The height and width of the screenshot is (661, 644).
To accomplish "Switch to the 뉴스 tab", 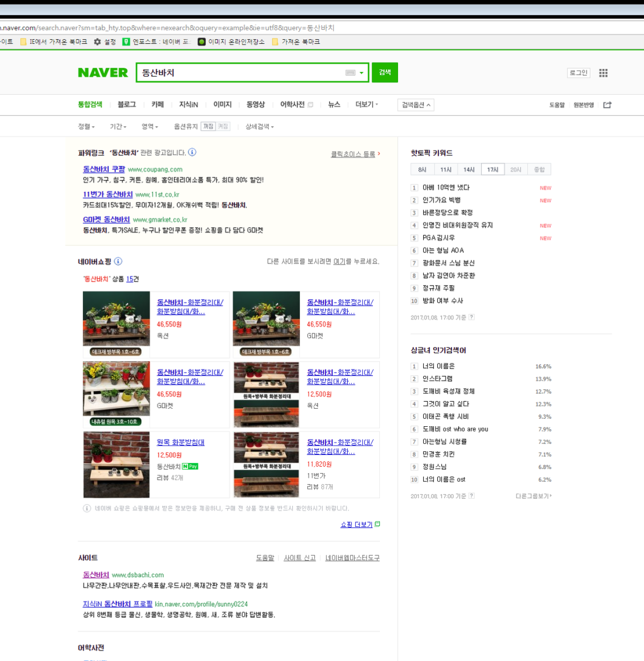I will [334, 105].
